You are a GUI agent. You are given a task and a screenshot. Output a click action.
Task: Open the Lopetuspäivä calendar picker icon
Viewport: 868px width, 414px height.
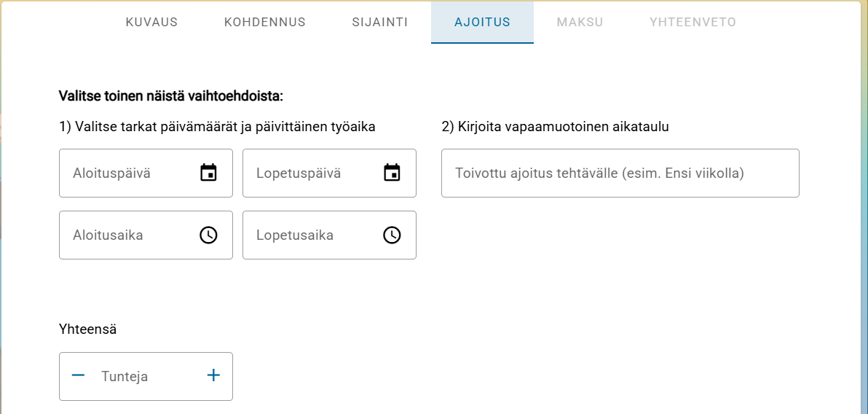coord(392,173)
